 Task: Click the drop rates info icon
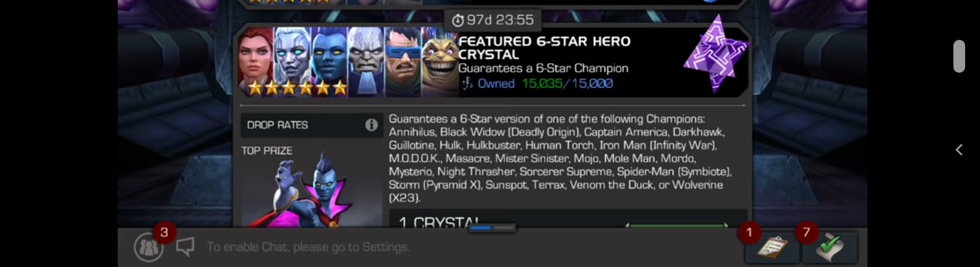tap(371, 125)
